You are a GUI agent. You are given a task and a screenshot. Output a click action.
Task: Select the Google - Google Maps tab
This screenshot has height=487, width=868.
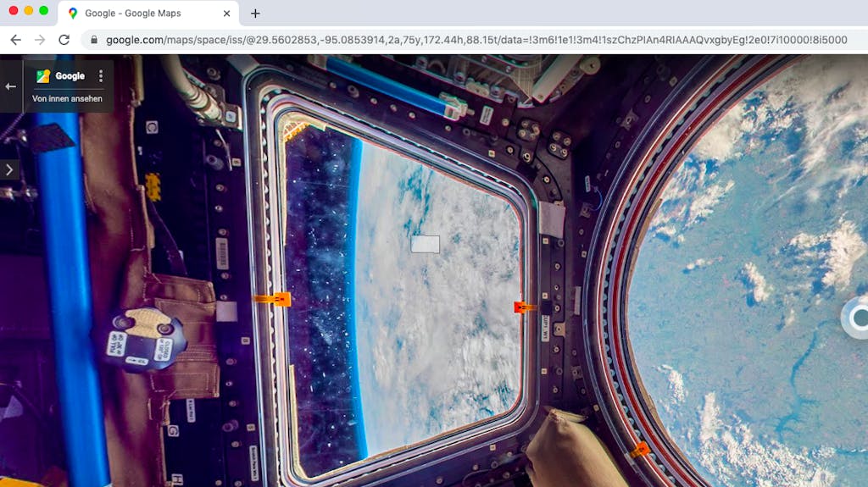(x=148, y=14)
